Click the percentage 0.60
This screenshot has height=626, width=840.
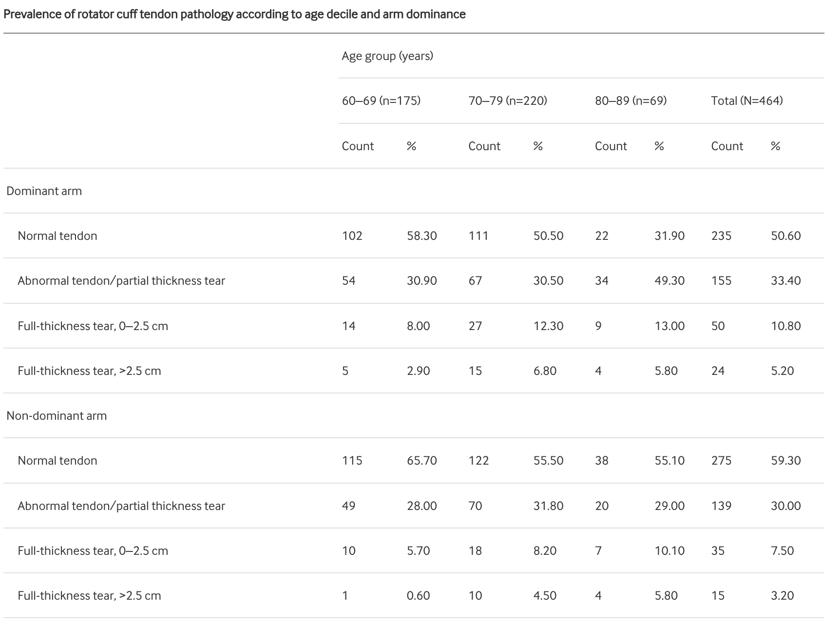click(419, 596)
